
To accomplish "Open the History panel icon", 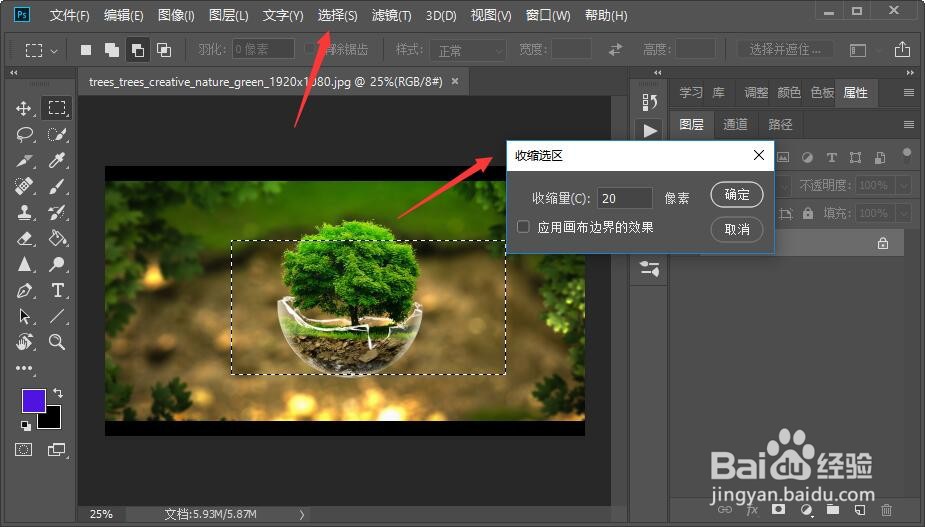I will tap(650, 102).
